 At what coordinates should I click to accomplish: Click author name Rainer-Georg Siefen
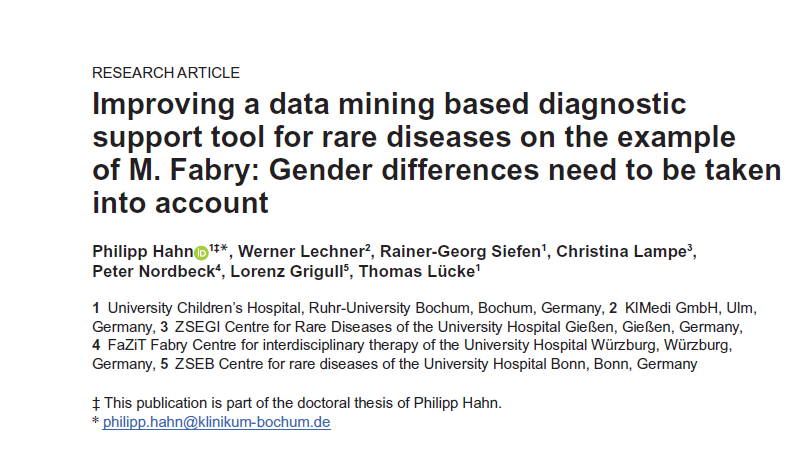click(461, 251)
